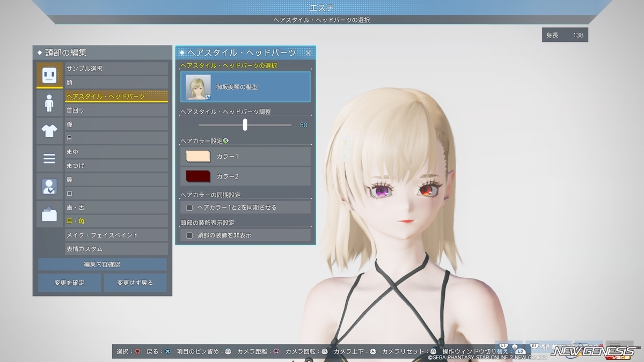The width and height of the screenshot is (644, 362).
Task: Select 目 menu item
Action: coord(116,138)
